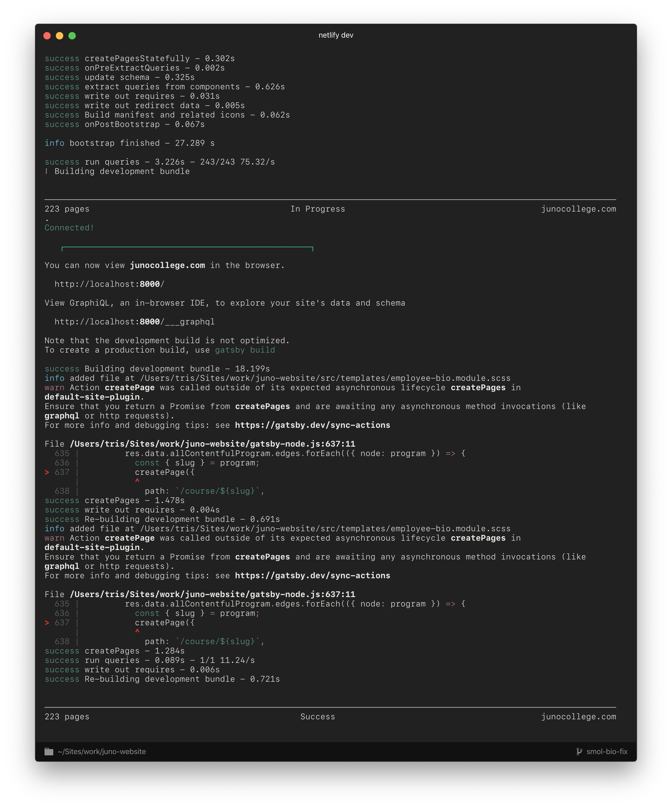Click 'Re-building development bundle – 0.721s' line
The width and height of the screenshot is (672, 808).
162,679
